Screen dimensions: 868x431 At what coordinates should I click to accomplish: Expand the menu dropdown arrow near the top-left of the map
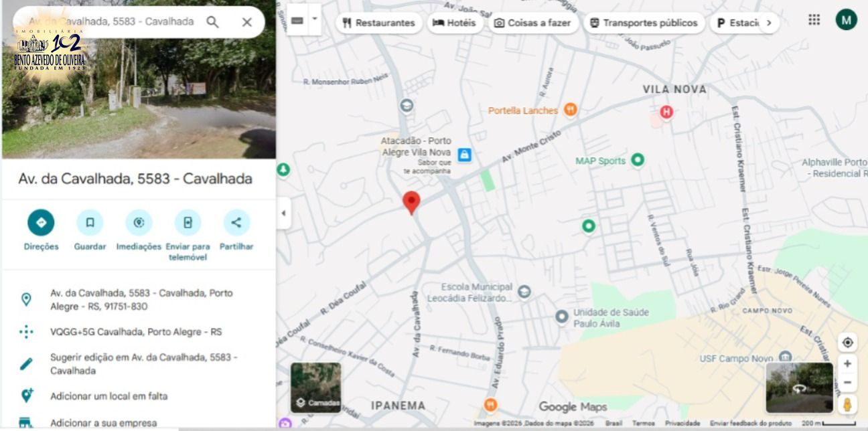coord(315,21)
